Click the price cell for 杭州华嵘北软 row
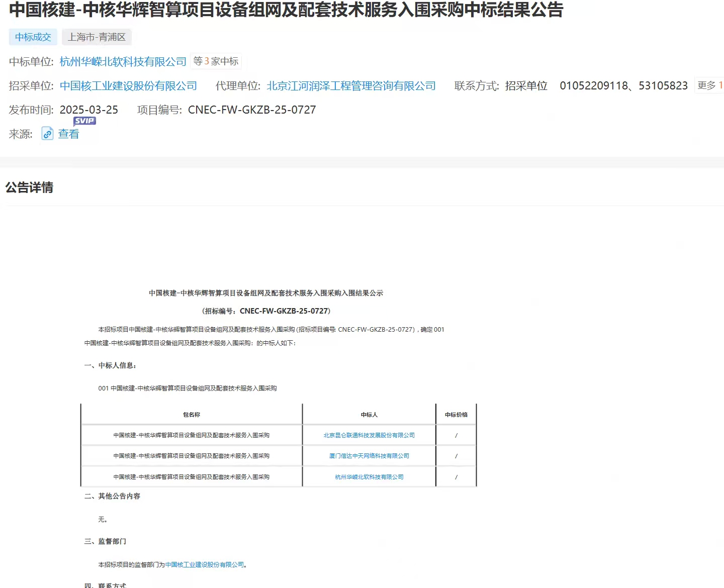 click(456, 477)
